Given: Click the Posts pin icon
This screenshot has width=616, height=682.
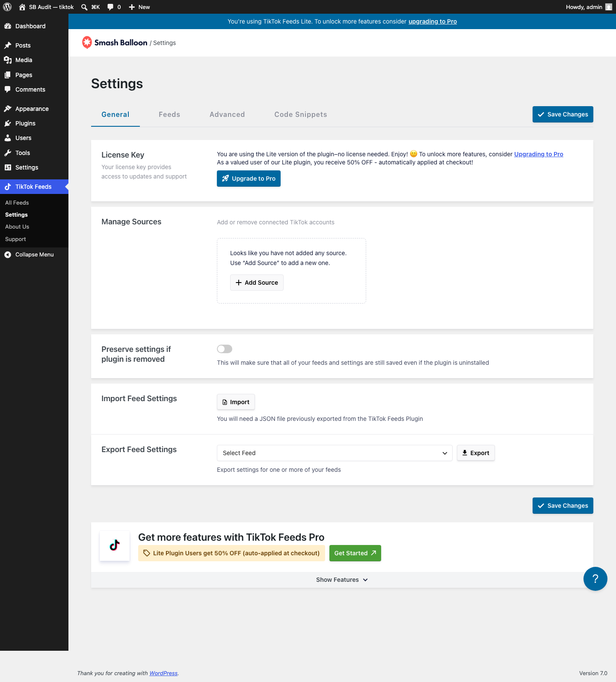Looking at the screenshot, I should pos(8,45).
